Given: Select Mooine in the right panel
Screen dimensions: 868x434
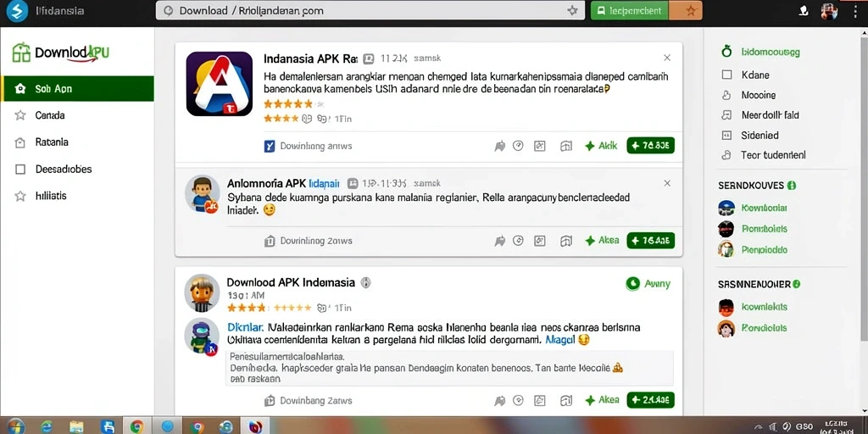Looking at the screenshot, I should (759, 95).
